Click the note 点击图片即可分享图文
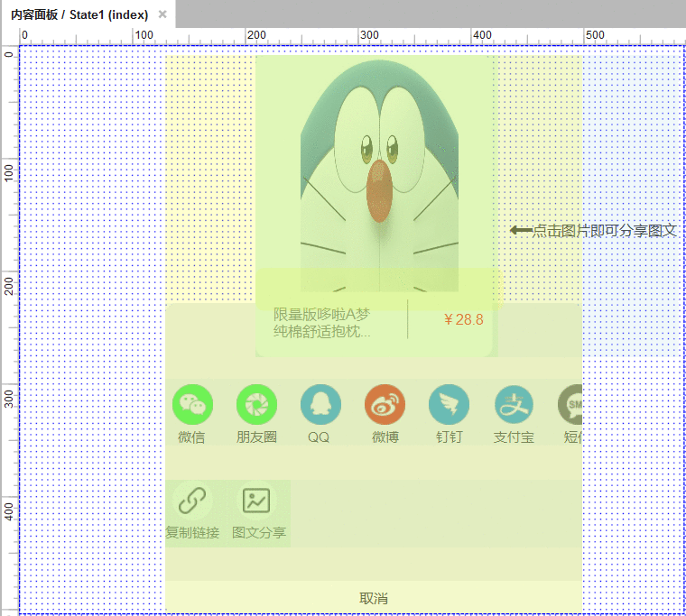Viewport: 686px width, 616px height. coord(604,230)
